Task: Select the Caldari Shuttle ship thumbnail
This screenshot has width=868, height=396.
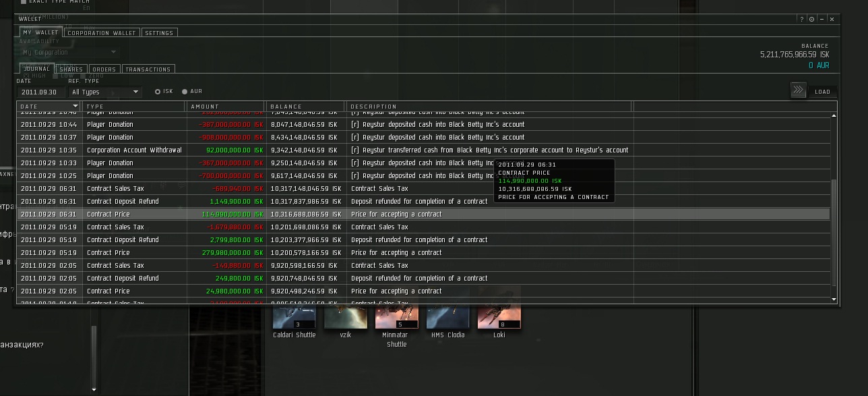Action: point(294,316)
